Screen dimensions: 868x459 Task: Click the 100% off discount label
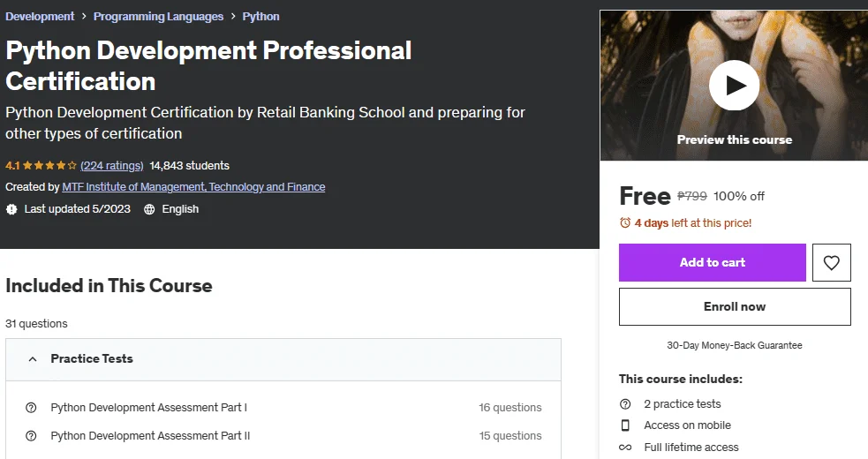click(739, 196)
